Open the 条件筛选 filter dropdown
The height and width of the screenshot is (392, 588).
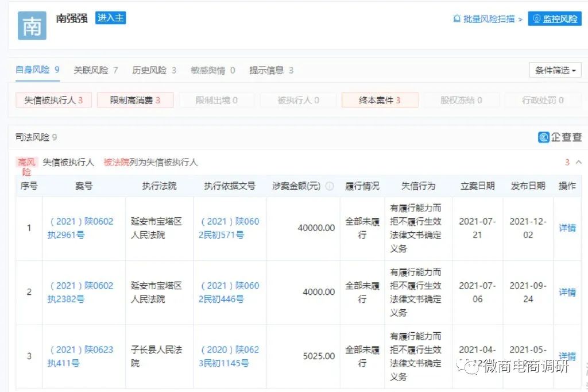point(554,70)
